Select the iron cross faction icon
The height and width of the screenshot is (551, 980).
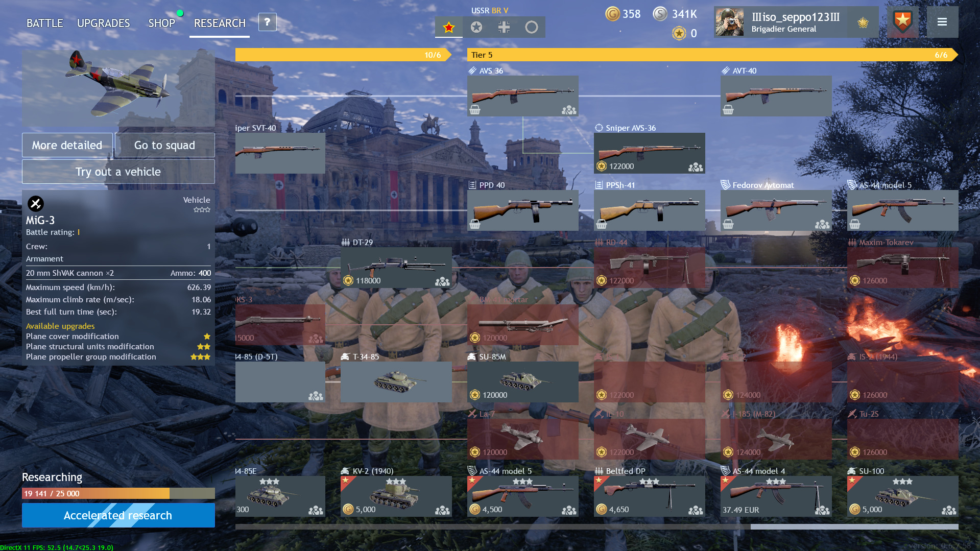[x=504, y=27]
